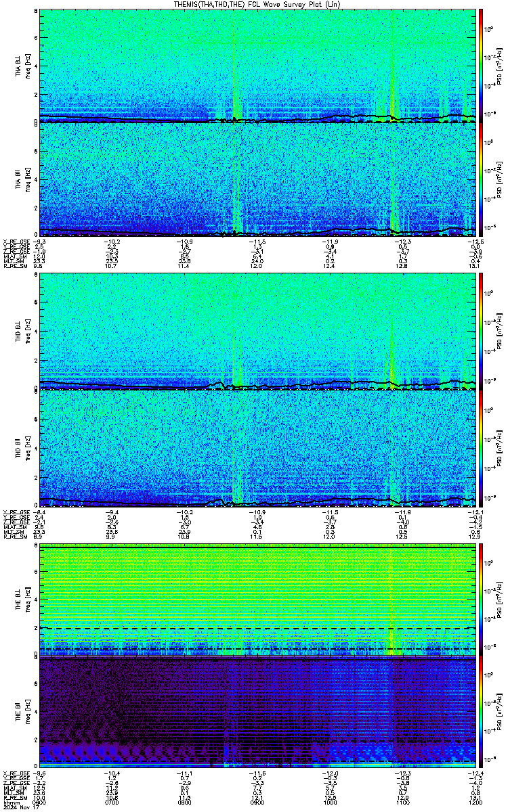Click the PSD color bar beside THD B-perpendicular
508x812 pixels.
tap(481, 332)
